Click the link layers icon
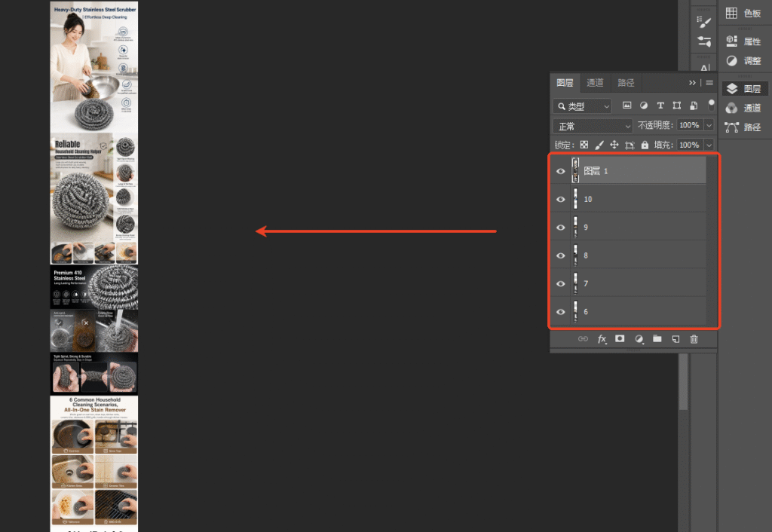This screenshot has height=532, width=772. [583, 338]
